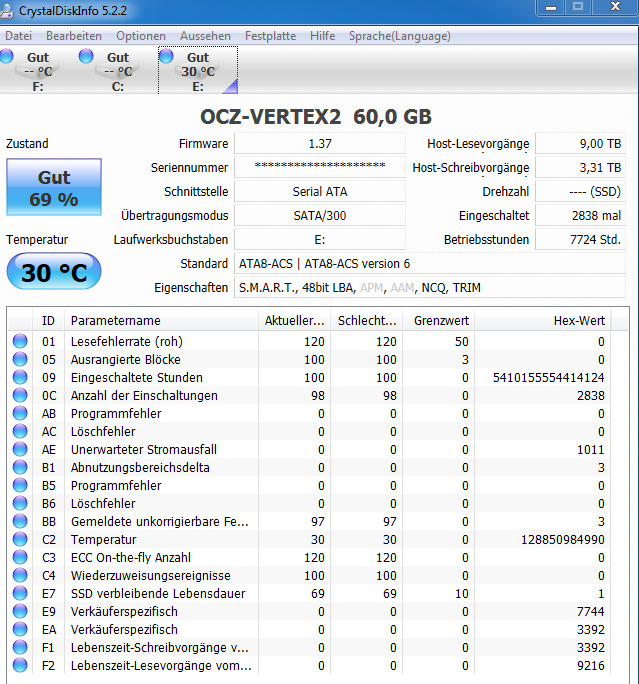Open the Datei menu
This screenshot has height=684, width=639.
(18, 36)
